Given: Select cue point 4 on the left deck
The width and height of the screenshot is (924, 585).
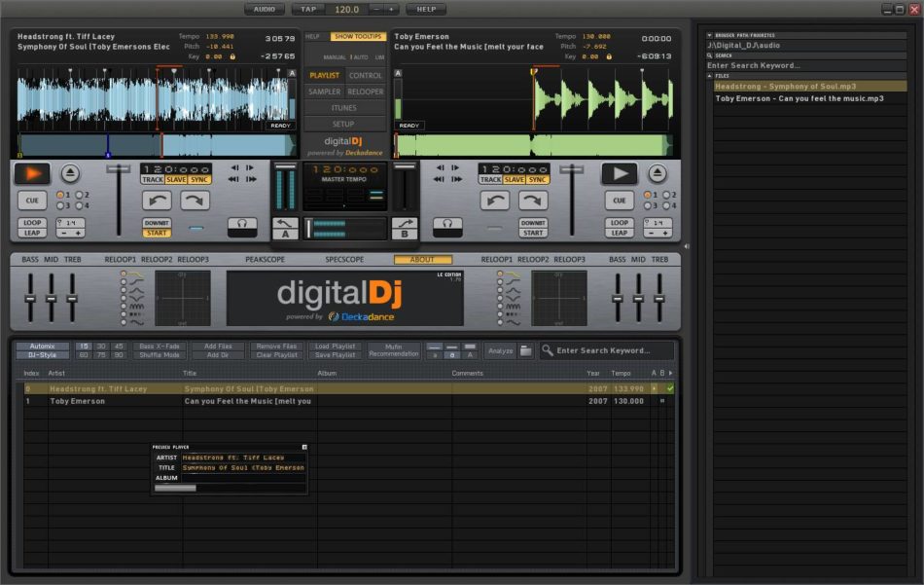Looking at the screenshot, I should coord(79,205).
